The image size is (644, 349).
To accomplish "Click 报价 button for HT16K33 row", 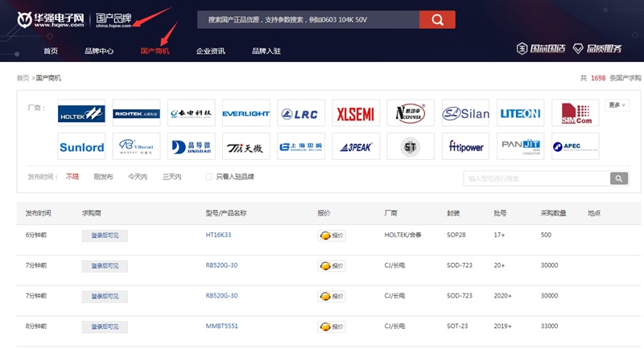I will pyautogui.click(x=332, y=236).
